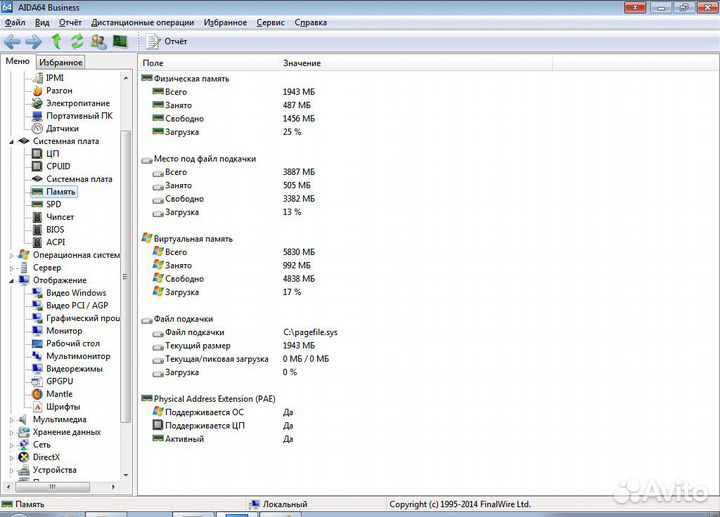This screenshot has width=720, height=517.
Task: Select the Мультимонитор tree item
Action: coord(78,356)
